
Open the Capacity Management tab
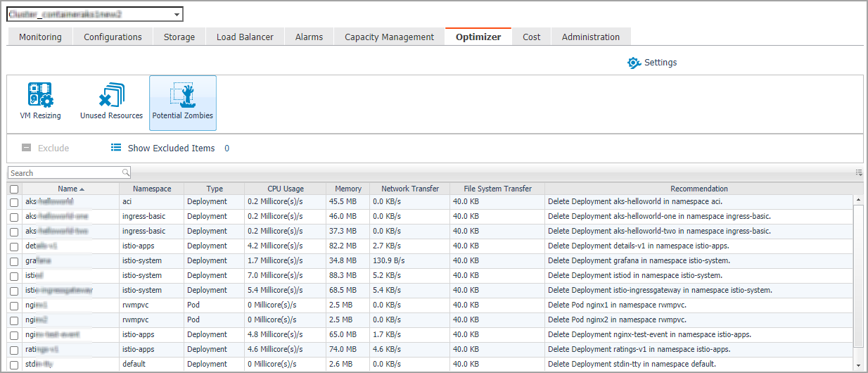[x=389, y=37]
